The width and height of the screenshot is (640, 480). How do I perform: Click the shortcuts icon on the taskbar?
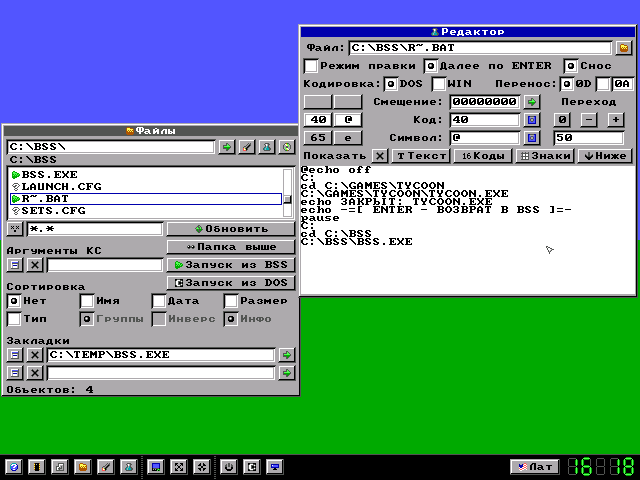click(60, 467)
